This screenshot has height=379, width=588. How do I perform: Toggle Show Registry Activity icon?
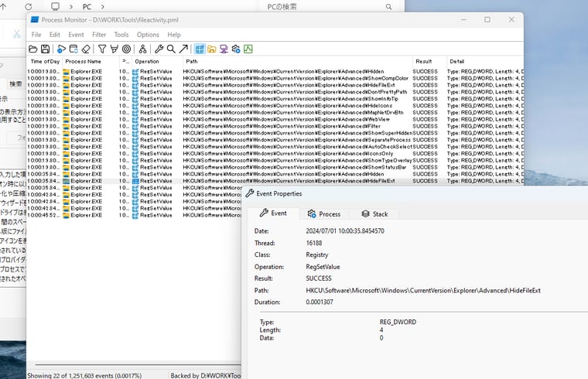pyautogui.click(x=200, y=49)
